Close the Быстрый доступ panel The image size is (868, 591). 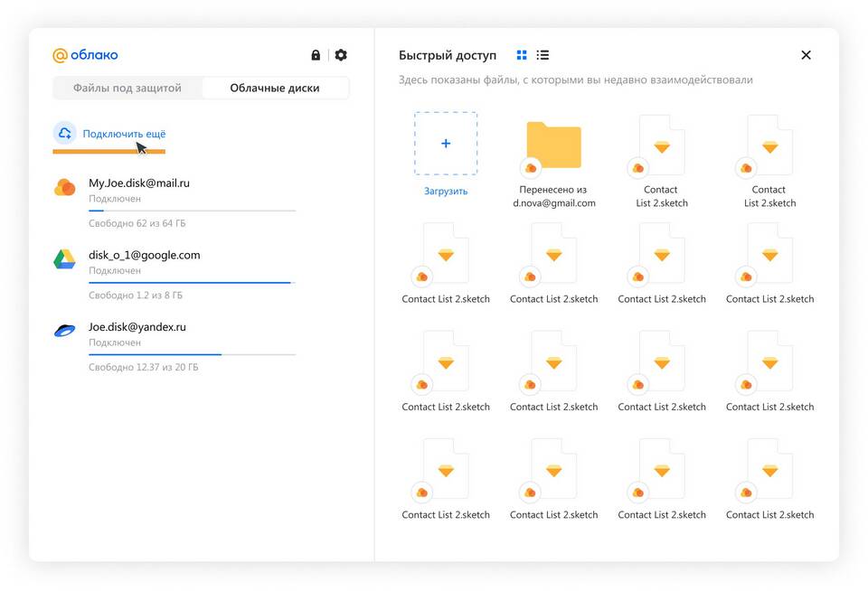[x=806, y=55]
